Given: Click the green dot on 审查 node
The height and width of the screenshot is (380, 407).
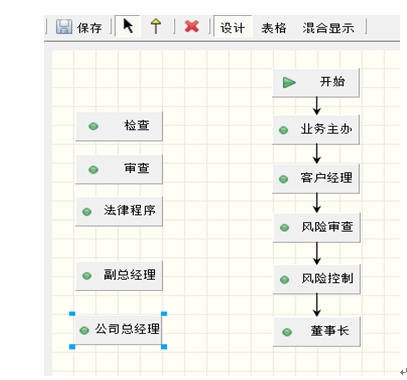Looking at the screenshot, I should [93, 170].
